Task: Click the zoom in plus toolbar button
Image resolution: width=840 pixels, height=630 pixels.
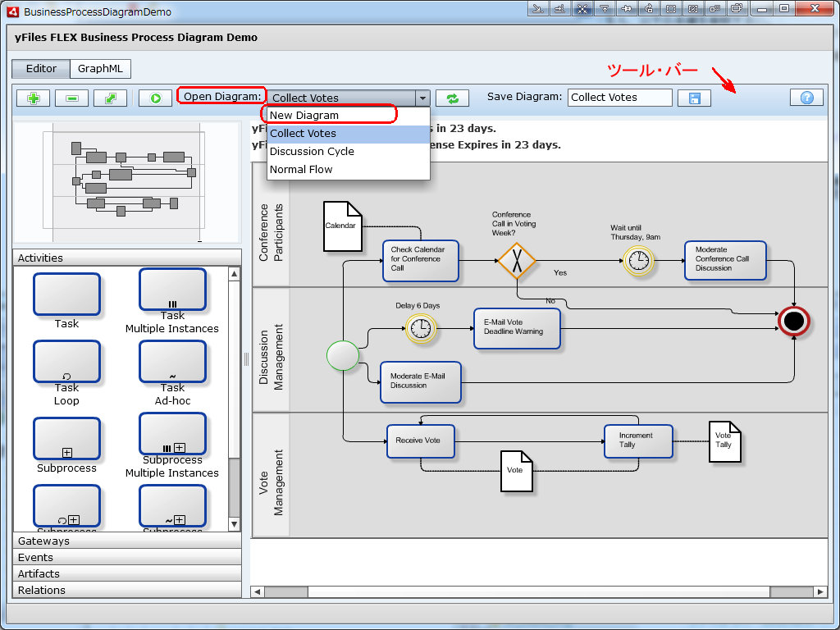Action: click(33, 98)
